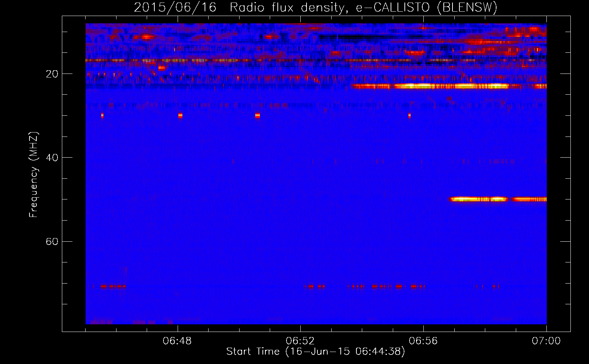Click the bright emission band near 50 MHz
This screenshot has width=589, height=364.
(x=498, y=199)
